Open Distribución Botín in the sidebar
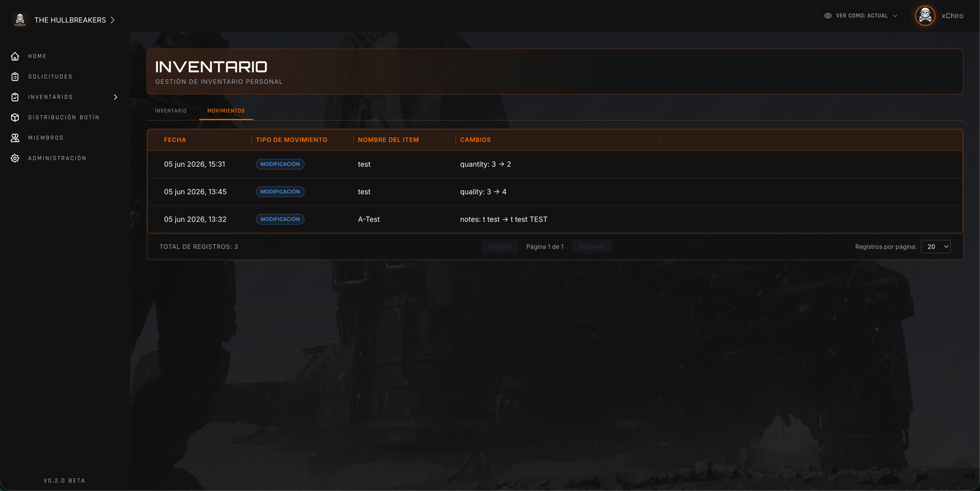Viewport: 980px width, 491px height. [x=64, y=117]
